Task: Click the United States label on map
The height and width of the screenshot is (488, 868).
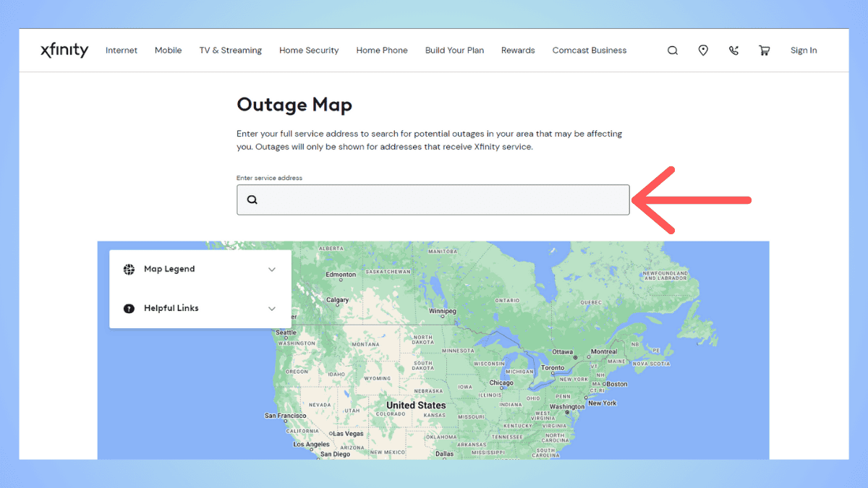Action: pos(416,406)
